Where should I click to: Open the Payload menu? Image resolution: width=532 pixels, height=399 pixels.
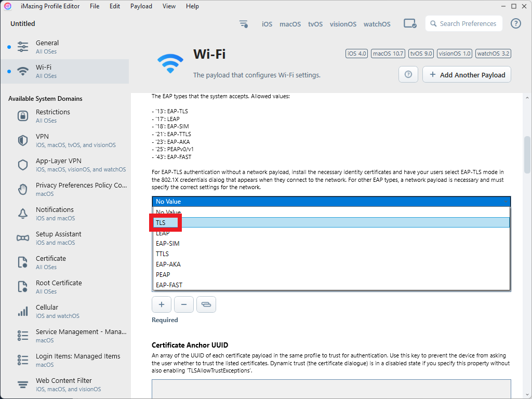141,6
